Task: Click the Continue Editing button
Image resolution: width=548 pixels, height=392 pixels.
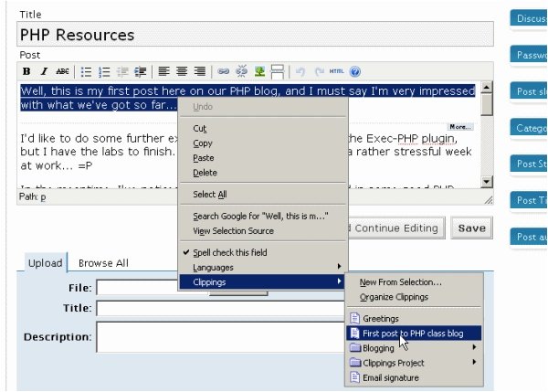Action: tap(396, 228)
